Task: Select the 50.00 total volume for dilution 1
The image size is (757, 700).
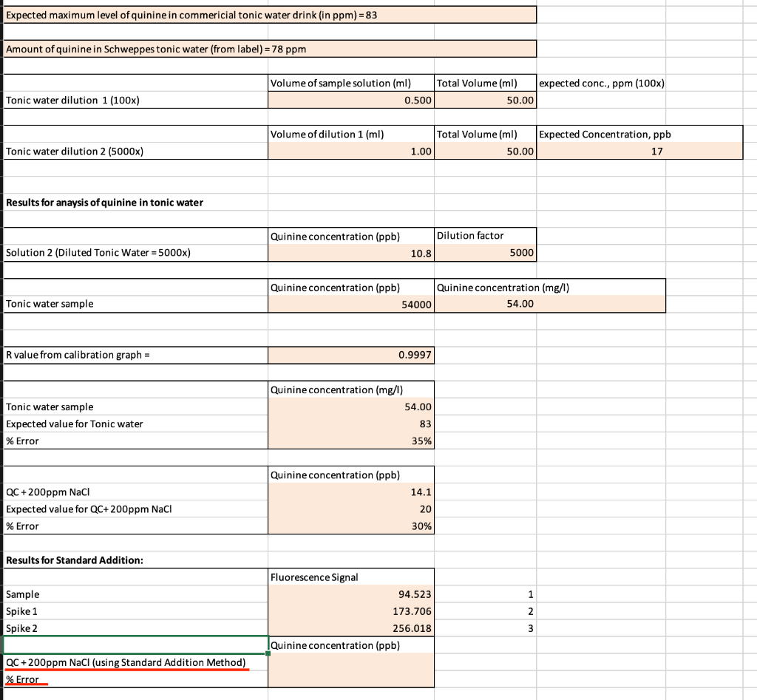Action: click(485, 100)
